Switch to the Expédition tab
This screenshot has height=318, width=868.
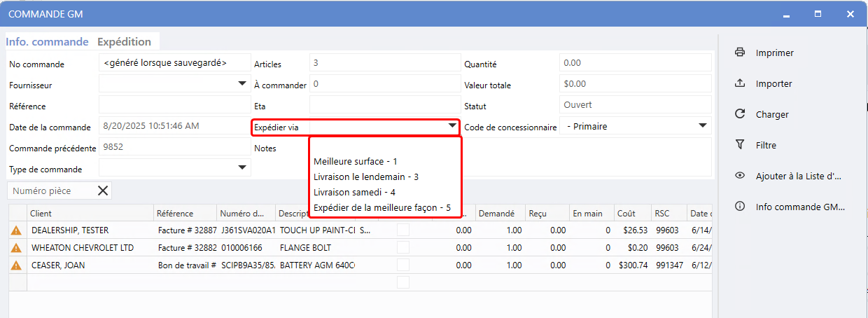[x=124, y=42]
